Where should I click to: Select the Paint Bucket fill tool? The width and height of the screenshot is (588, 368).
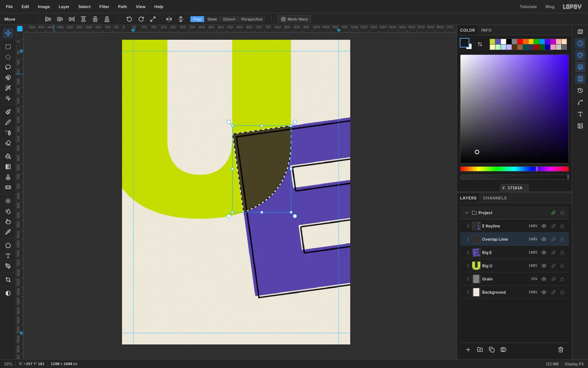pos(8,156)
